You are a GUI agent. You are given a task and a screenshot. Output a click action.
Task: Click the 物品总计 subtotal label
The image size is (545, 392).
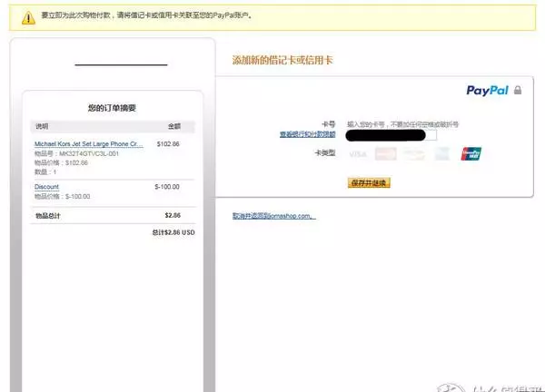coord(48,216)
